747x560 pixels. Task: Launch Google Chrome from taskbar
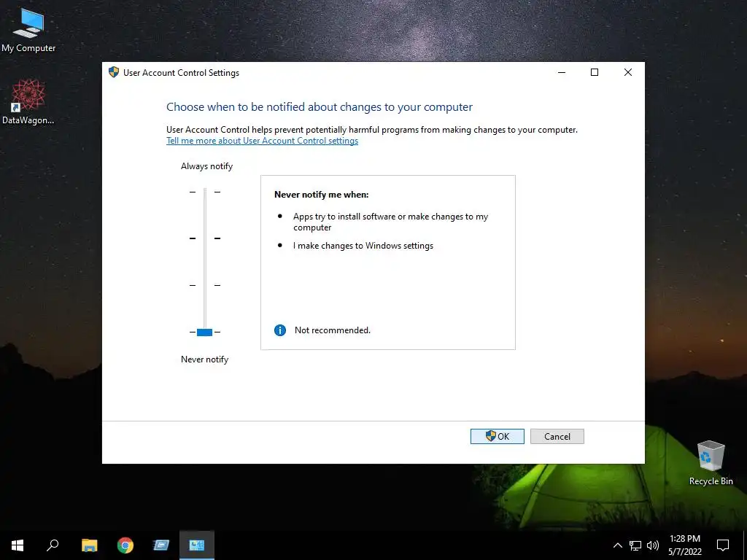click(125, 545)
